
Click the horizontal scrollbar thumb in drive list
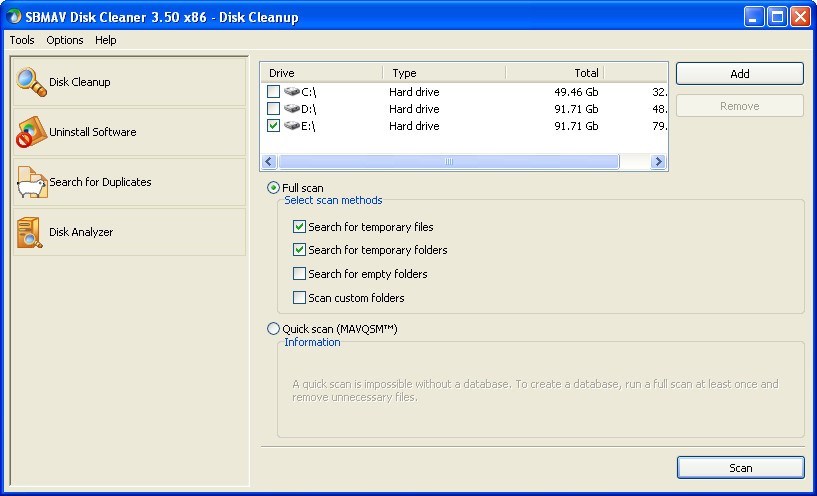pyautogui.click(x=449, y=162)
